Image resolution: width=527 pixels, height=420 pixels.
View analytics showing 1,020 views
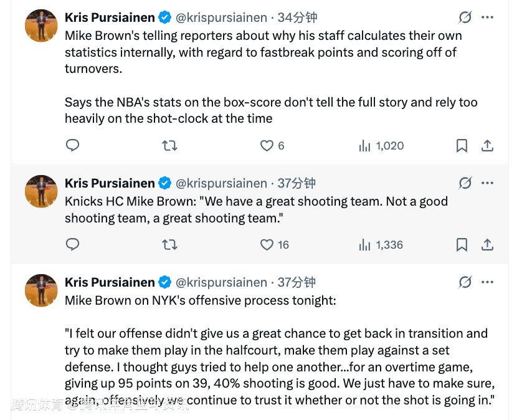click(x=381, y=146)
